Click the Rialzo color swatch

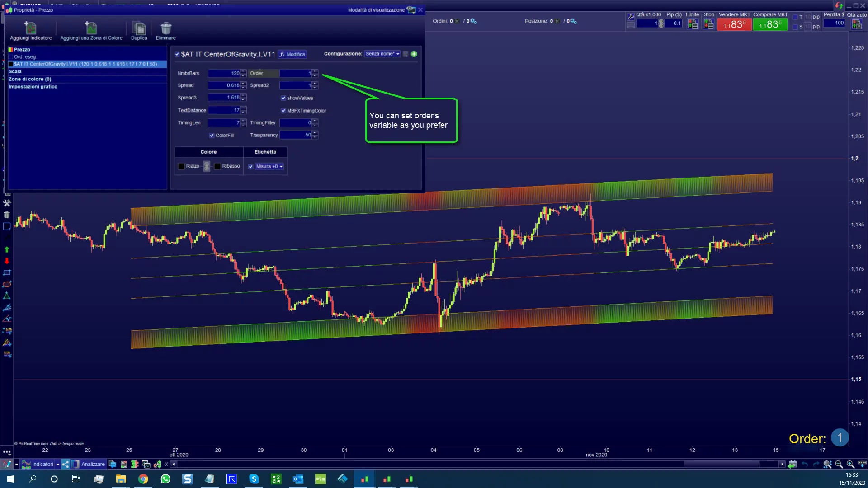point(181,166)
